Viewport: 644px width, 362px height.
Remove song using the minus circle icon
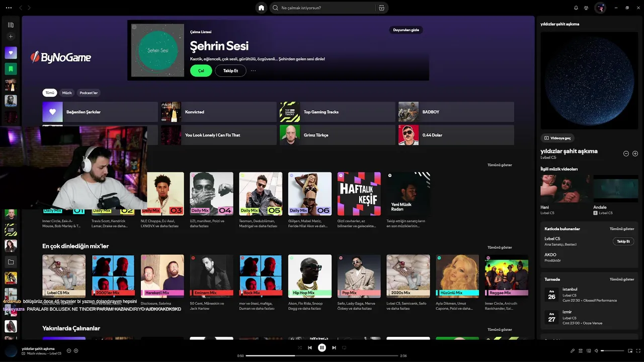point(626,153)
